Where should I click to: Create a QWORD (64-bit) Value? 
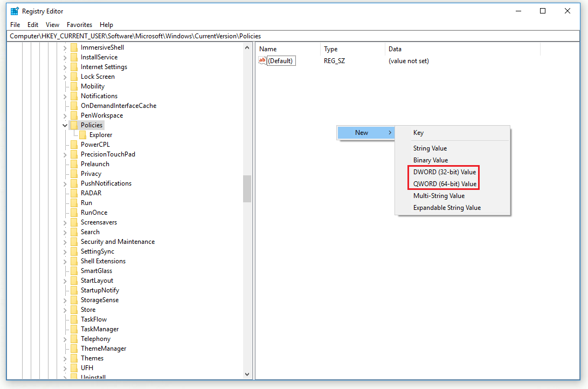point(453,184)
